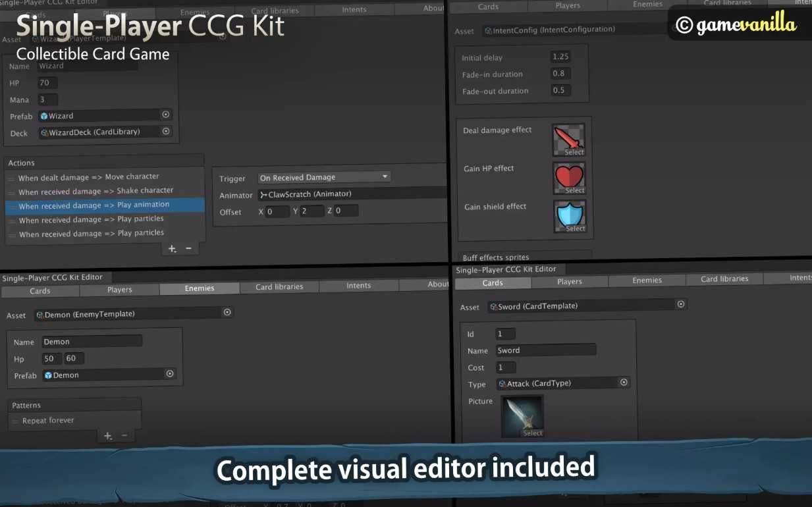Select action When dealt damage => Move character
The image size is (812, 507).
click(105, 177)
